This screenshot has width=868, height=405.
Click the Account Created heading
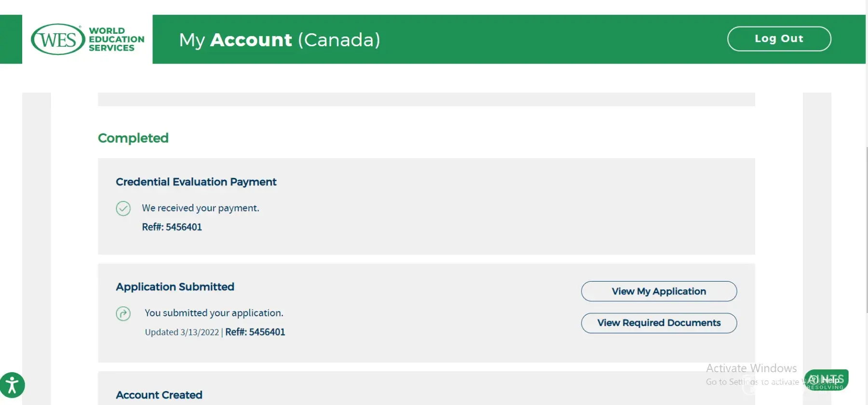[x=159, y=395]
